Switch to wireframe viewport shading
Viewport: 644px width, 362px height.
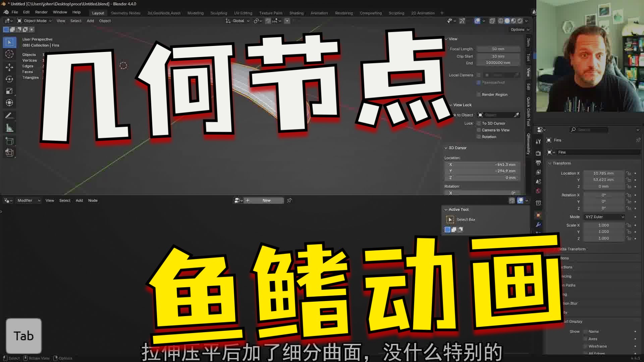coord(501,21)
